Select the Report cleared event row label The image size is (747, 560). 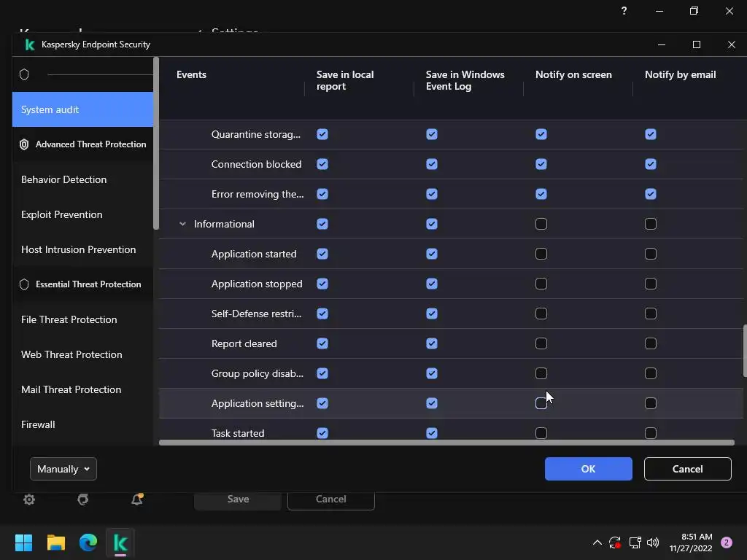(244, 344)
